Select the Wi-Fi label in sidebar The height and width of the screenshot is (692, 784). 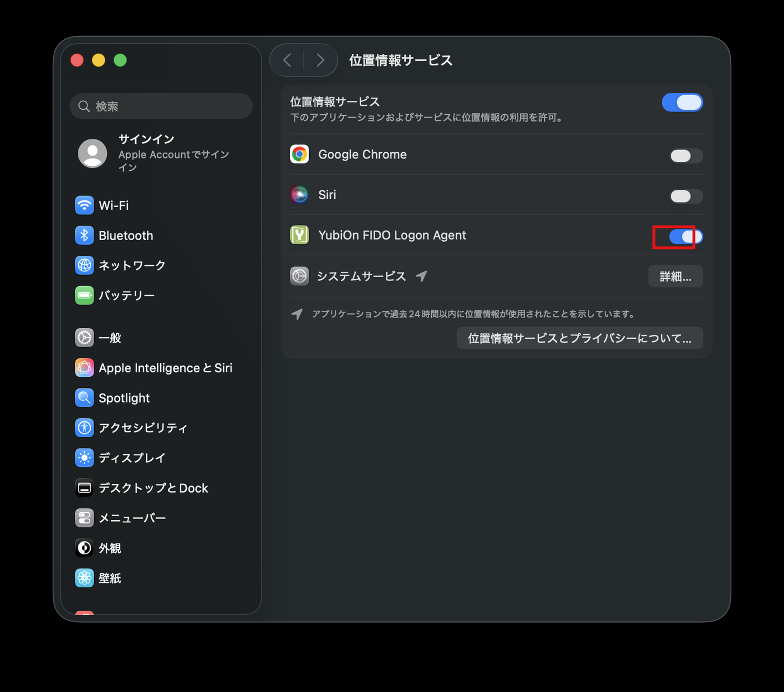(x=114, y=205)
